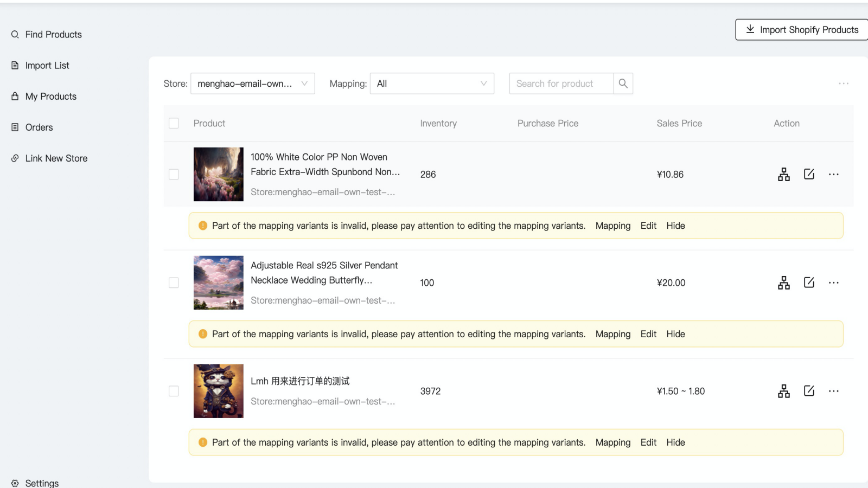Viewport: 868px width, 488px height.
Task: Click the Link New Store chain icon
Action: coord(15,158)
